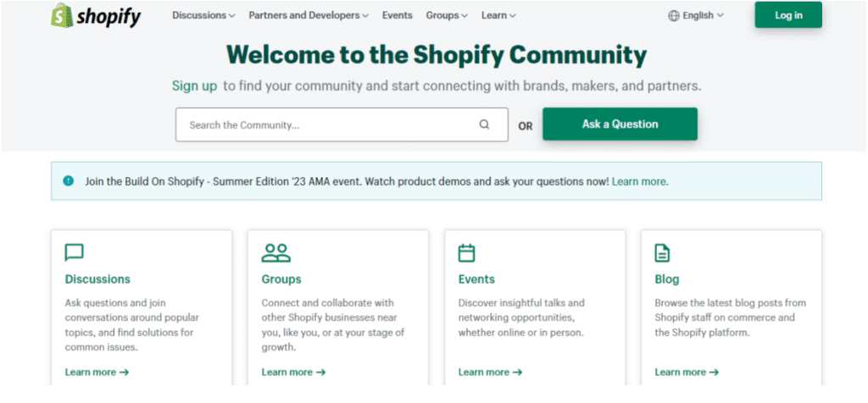Click Learn more under Discussions
This screenshot has height=403, width=868.
click(97, 372)
